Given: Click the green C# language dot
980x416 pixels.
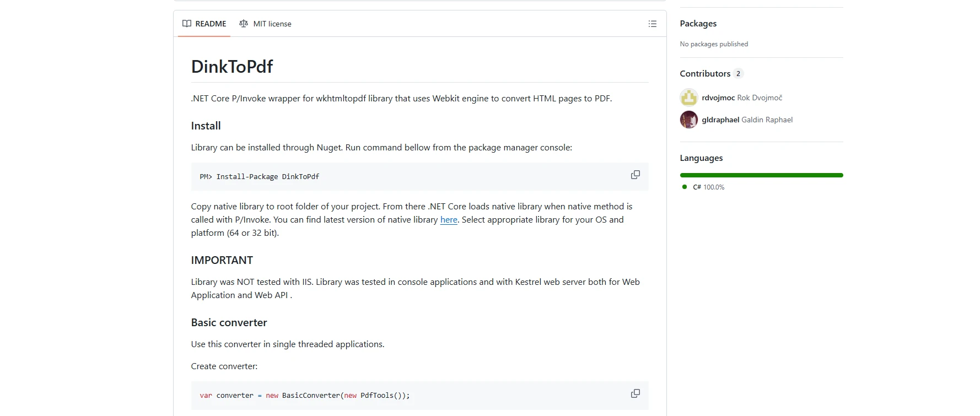Looking at the screenshot, I should pos(685,187).
